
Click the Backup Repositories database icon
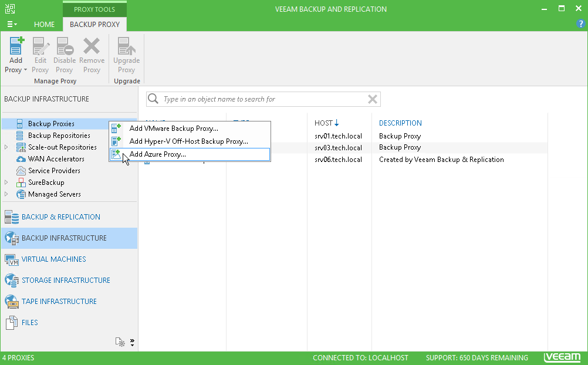pyautogui.click(x=20, y=136)
